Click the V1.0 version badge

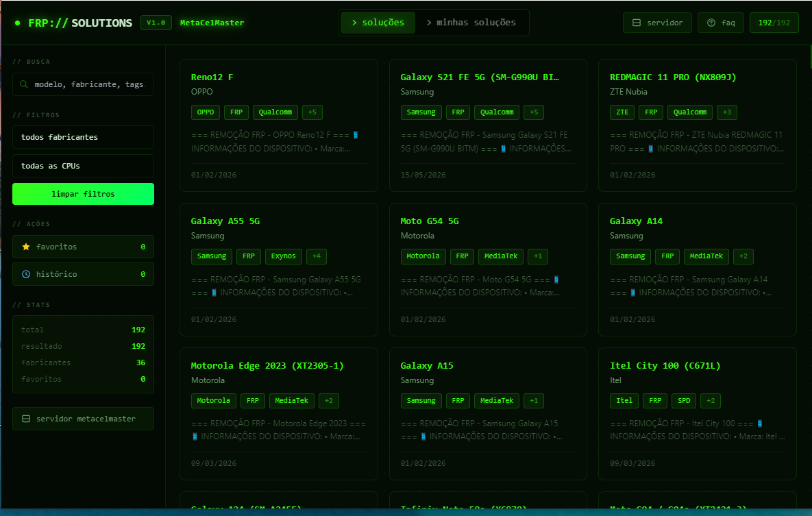[156, 23]
